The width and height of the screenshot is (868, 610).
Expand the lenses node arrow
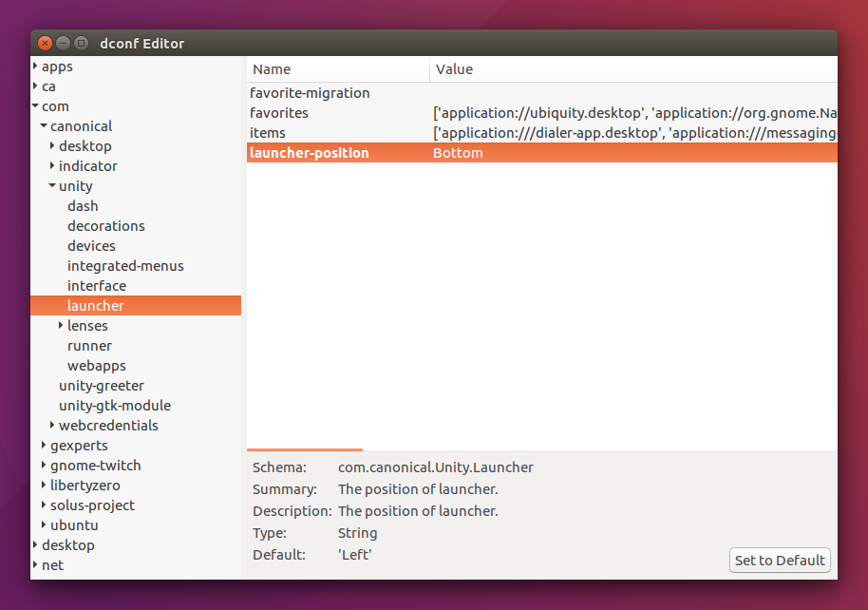click(x=61, y=325)
